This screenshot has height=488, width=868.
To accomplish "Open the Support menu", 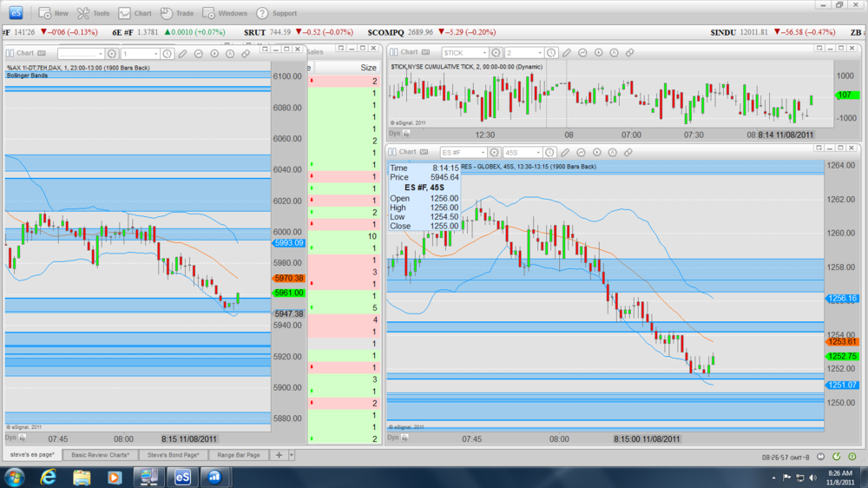I will click(x=277, y=13).
